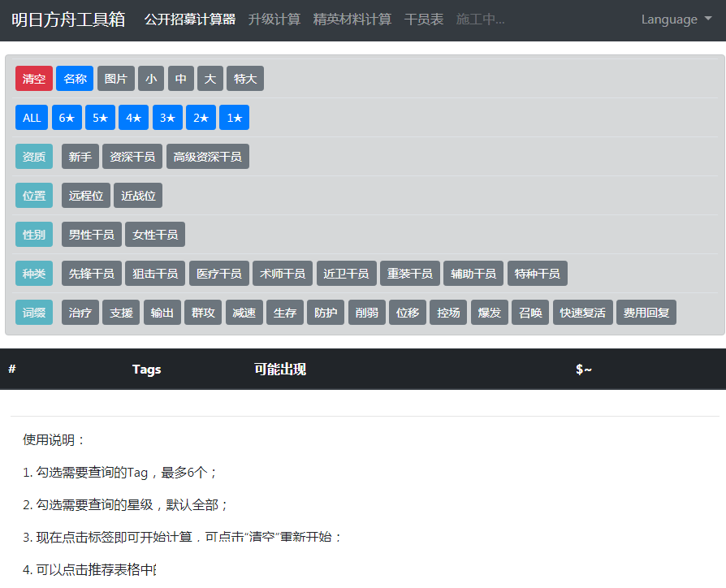This screenshot has height=588, width=726.
Task: Select the 支援 tag
Action: pos(121,313)
